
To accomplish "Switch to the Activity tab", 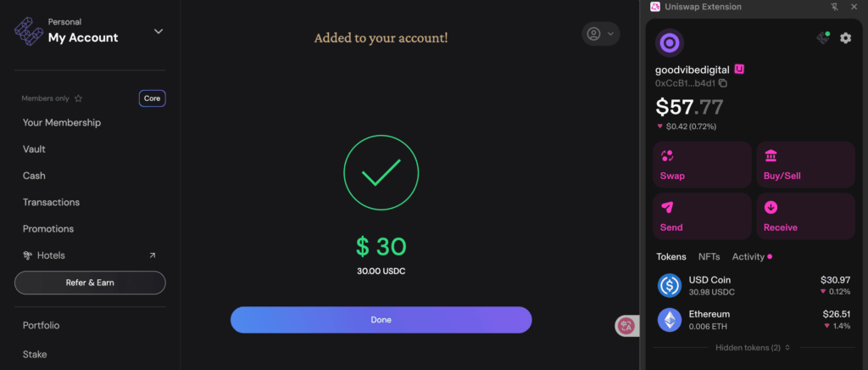I will pos(748,256).
